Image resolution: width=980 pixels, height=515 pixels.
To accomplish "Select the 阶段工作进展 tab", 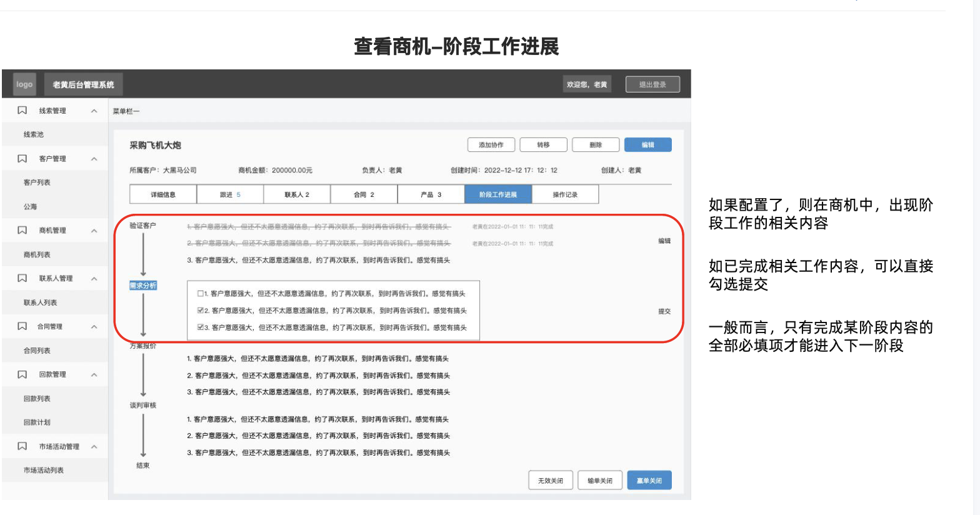I will point(498,194).
